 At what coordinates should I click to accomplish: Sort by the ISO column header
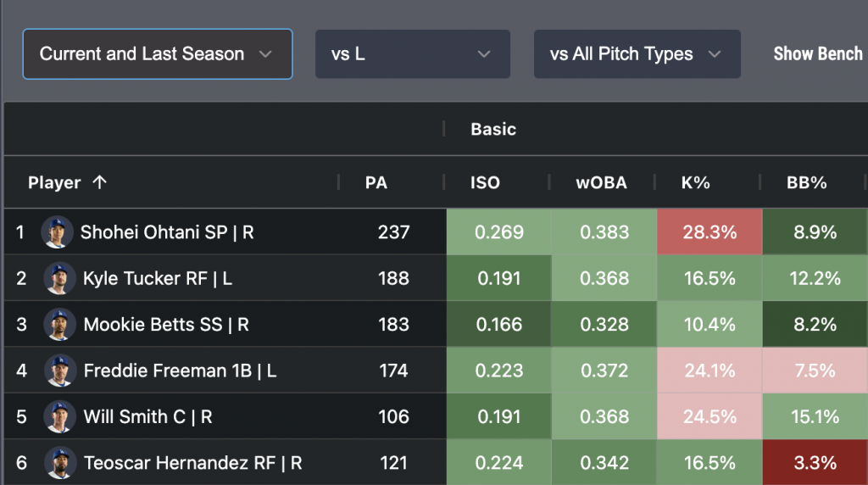coord(485,182)
